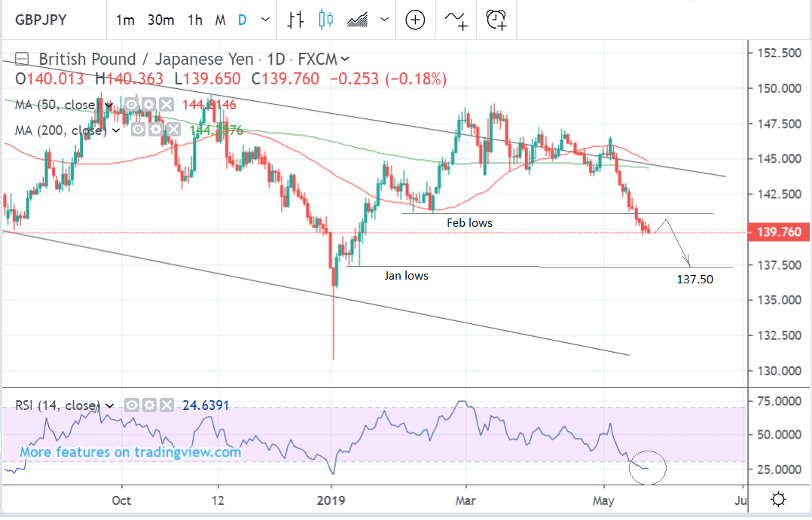
Task: Expand the MA (200, close) indicator arrow
Action: [x=116, y=130]
